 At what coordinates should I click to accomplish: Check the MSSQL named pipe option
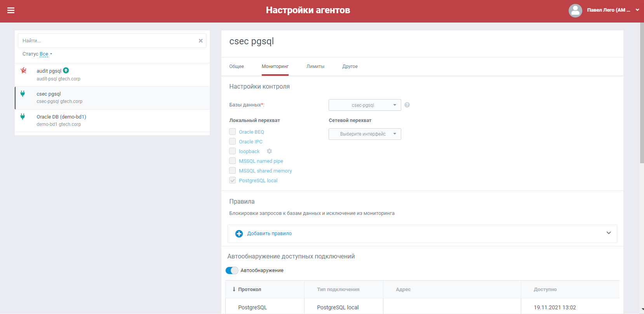click(233, 161)
